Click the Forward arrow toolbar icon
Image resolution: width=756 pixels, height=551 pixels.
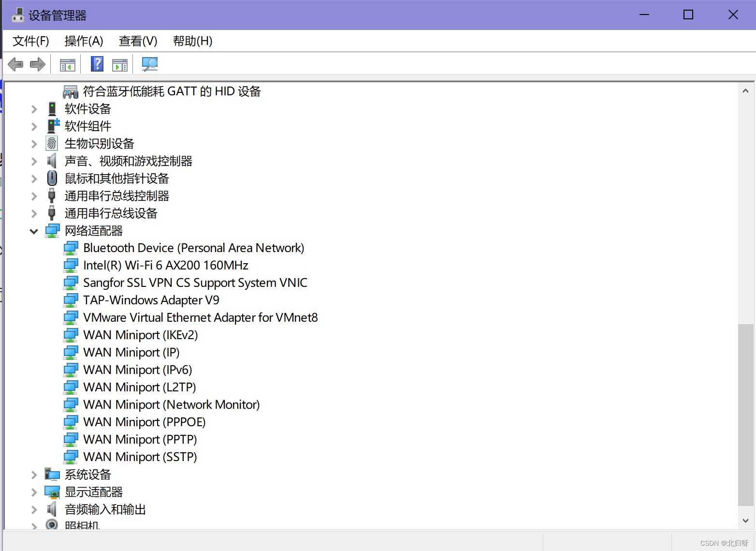tap(37, 64)
